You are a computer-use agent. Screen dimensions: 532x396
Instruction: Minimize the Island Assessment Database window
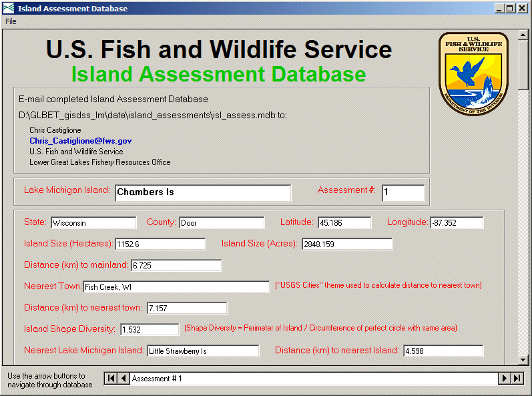pos(499,9)
